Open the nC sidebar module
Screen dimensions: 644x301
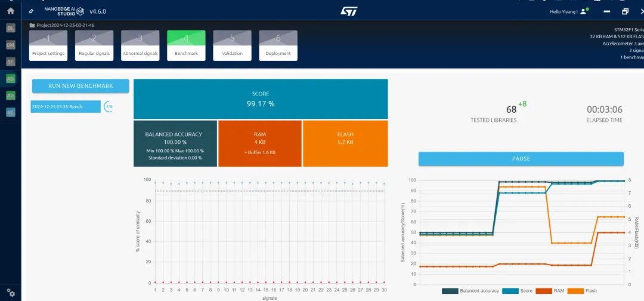[x=10, y=112]
